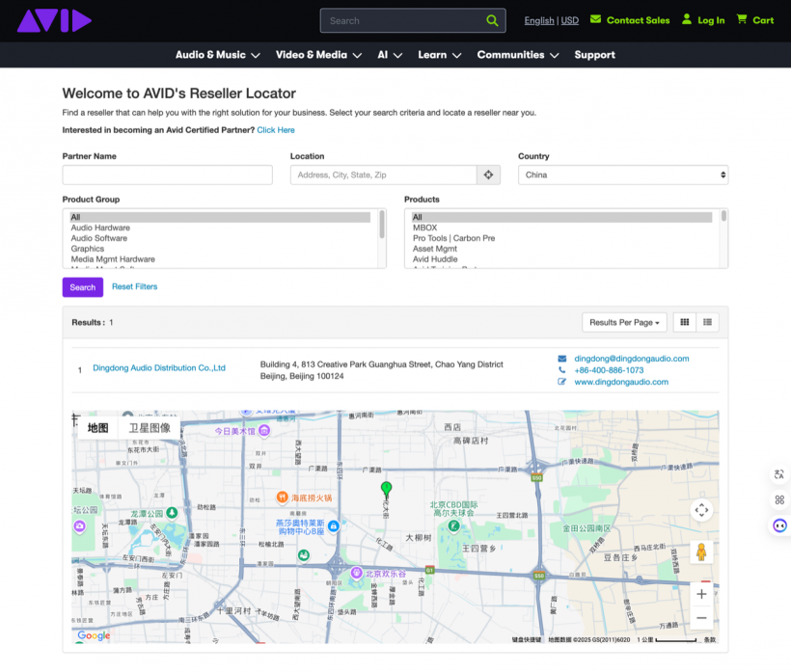Viewport: 791px width, 672px height.
Task: Click the Haidilao restaurant map marker
Action: coord(282,497)
